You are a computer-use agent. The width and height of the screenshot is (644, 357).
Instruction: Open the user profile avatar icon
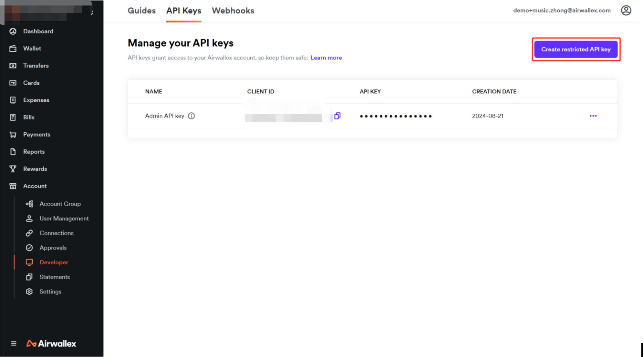[626, 10]
